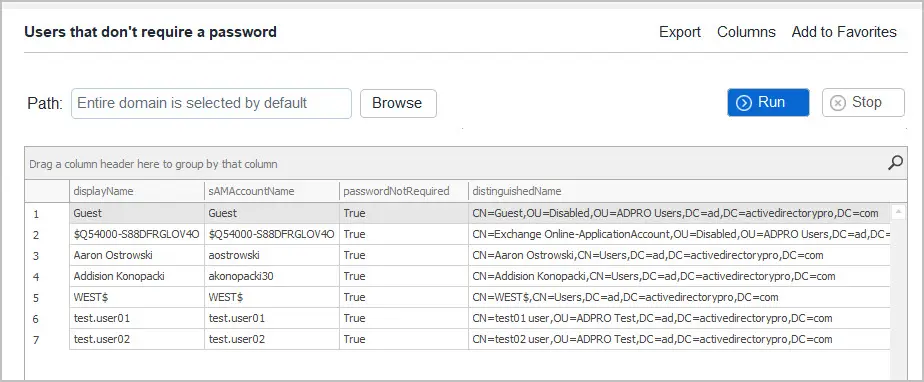Select WEST$ in the displayName column
The width and height of the screenshot is (924, 382).
pyautogui.click(x=137, y=297)
